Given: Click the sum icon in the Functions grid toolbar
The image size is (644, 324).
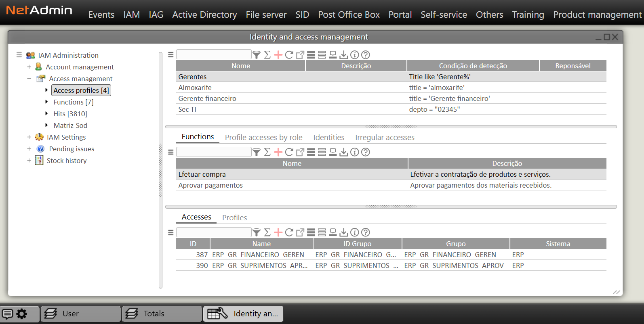Looking at the screenshot, I should [x=267, y=152].
